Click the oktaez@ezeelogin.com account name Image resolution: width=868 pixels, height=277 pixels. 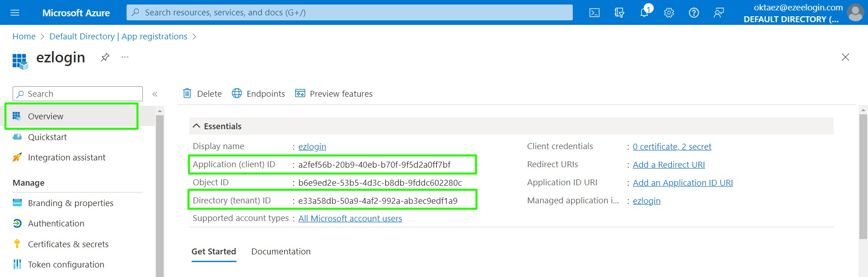[x=798, y=7]
